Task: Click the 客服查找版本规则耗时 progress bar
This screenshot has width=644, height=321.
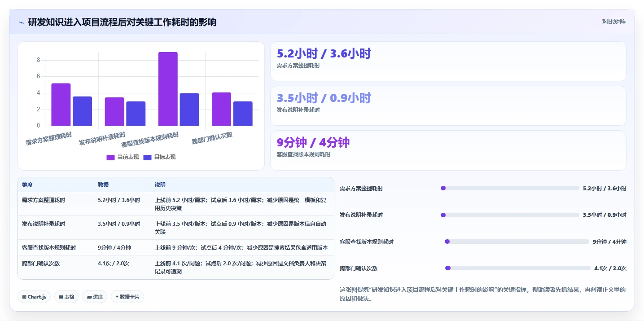Action: [517, 242]
